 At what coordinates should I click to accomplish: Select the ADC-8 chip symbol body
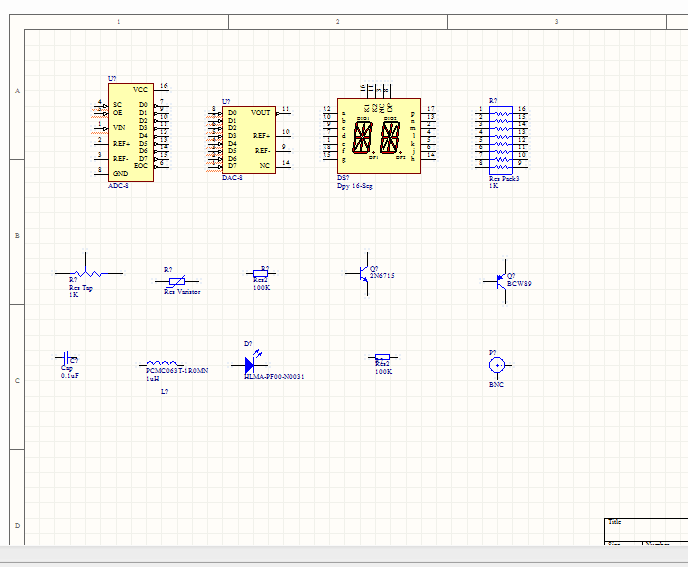point(131,132)
